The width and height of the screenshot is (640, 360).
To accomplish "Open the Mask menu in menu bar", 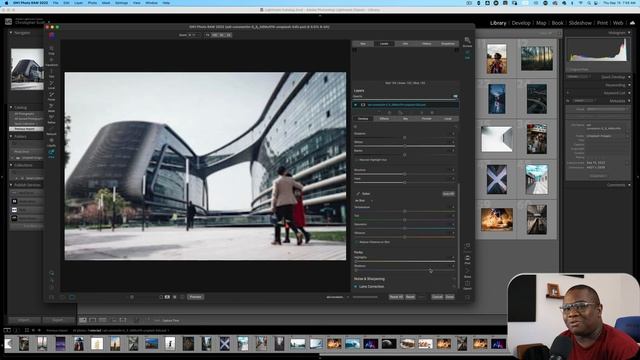I will coord(106,3).
